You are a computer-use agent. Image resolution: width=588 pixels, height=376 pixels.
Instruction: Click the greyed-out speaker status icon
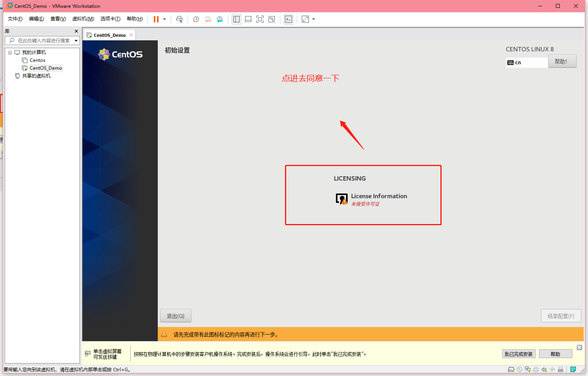point(552,369)
